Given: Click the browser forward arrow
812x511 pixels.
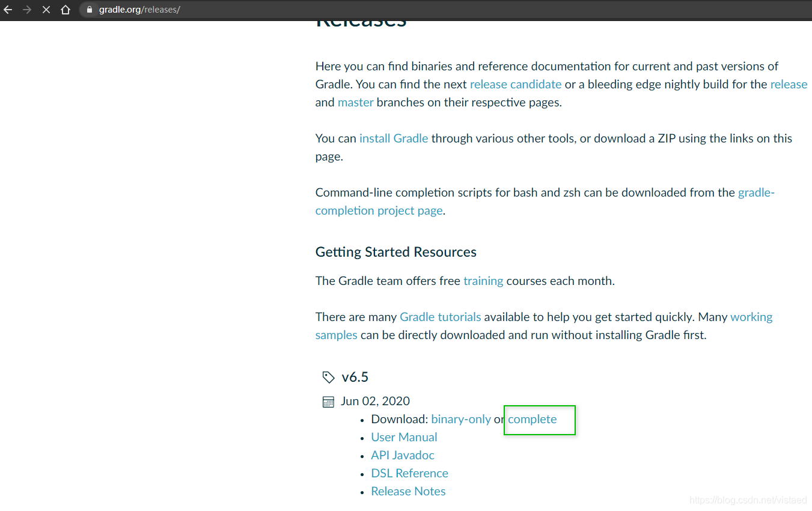Looking at the screenshot, I should 26,10.
